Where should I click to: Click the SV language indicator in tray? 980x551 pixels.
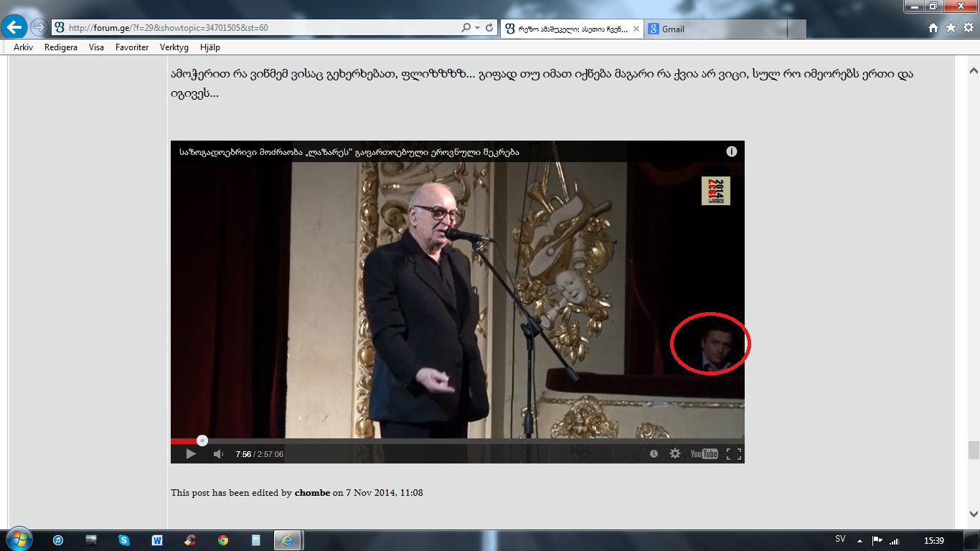(840, 539)
